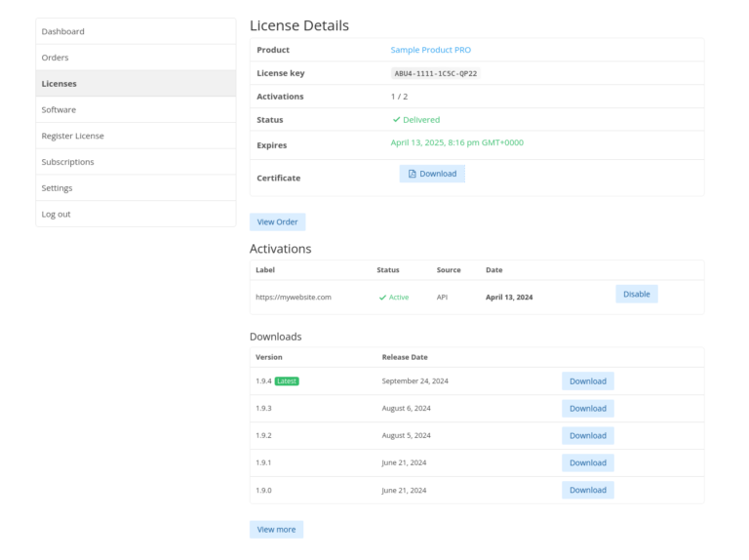Open Settings in the sidebar

click(x=57, y=188)
